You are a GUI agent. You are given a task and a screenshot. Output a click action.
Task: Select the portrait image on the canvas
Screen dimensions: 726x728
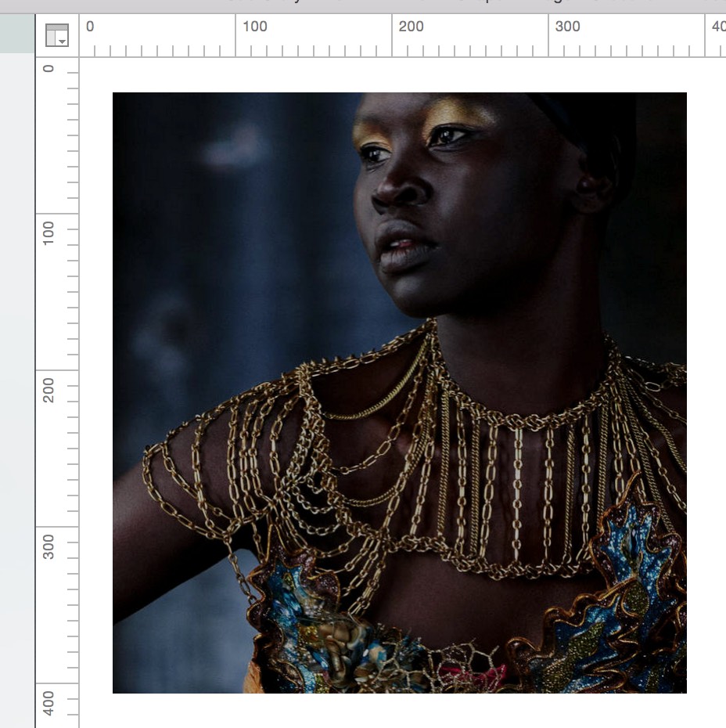tap(399, 391)
